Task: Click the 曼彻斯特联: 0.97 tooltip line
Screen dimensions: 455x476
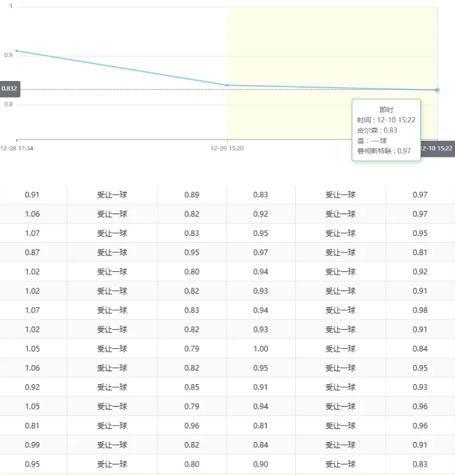Action: point(384,151)
